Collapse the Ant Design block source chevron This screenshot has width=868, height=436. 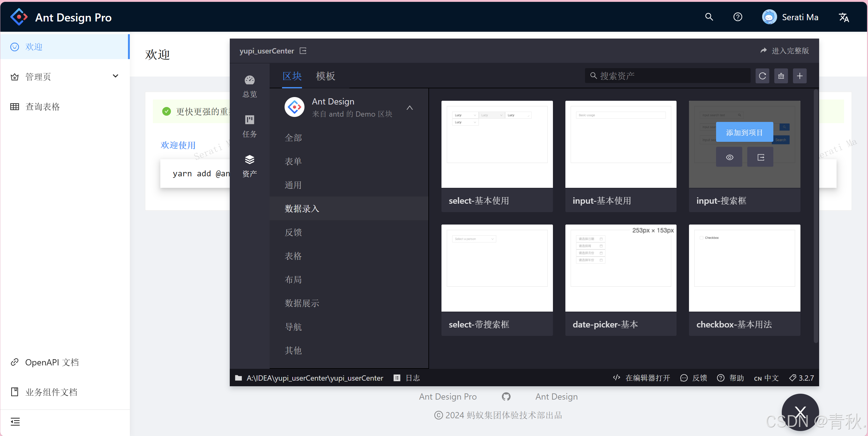409,108
